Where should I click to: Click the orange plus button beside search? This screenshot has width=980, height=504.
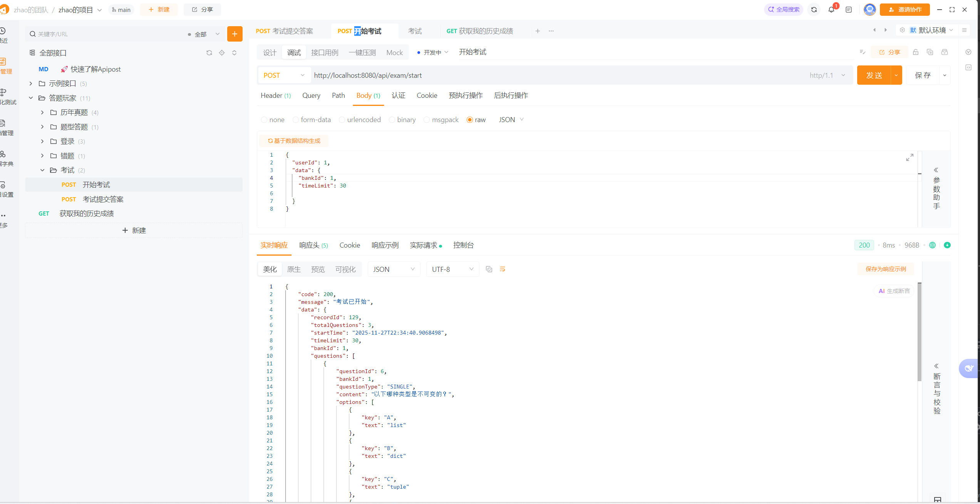coord(235,34)
